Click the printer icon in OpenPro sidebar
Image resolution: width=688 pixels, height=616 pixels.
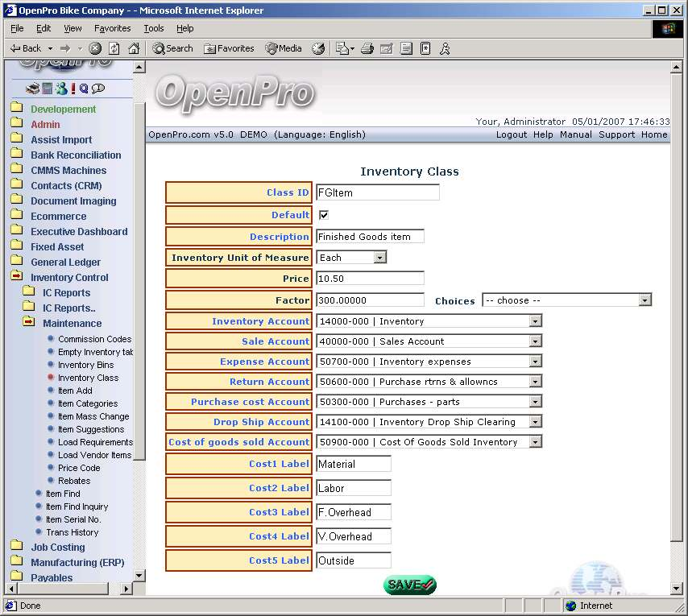click(33, 89)
